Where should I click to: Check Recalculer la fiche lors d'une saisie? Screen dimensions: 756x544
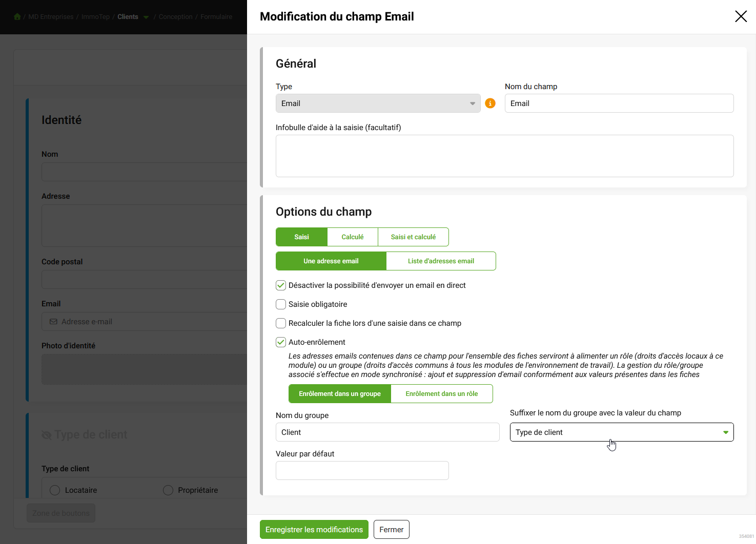(281, 323)
